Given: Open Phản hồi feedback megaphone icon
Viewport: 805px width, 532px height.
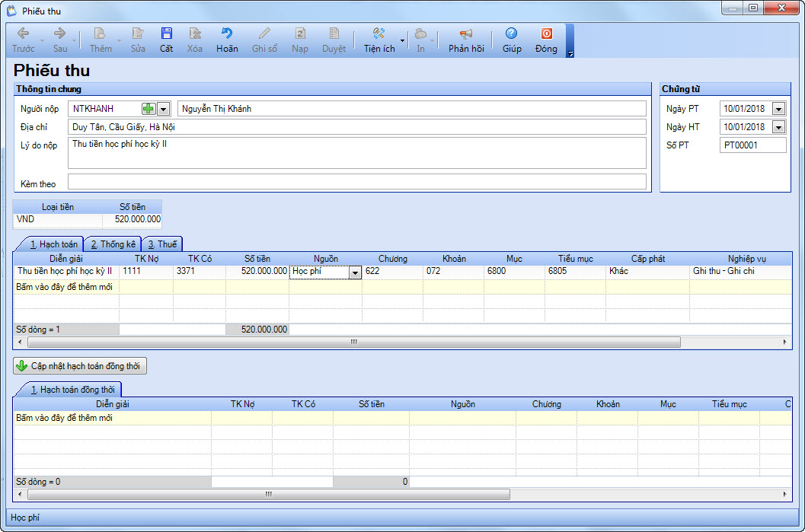Looking at the screenshot, I should [x=466, y=33].
